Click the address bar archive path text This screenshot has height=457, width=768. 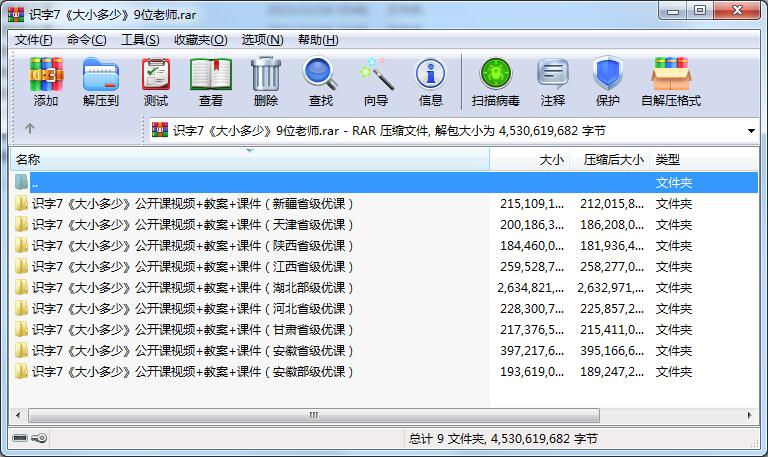pos(389,131)
